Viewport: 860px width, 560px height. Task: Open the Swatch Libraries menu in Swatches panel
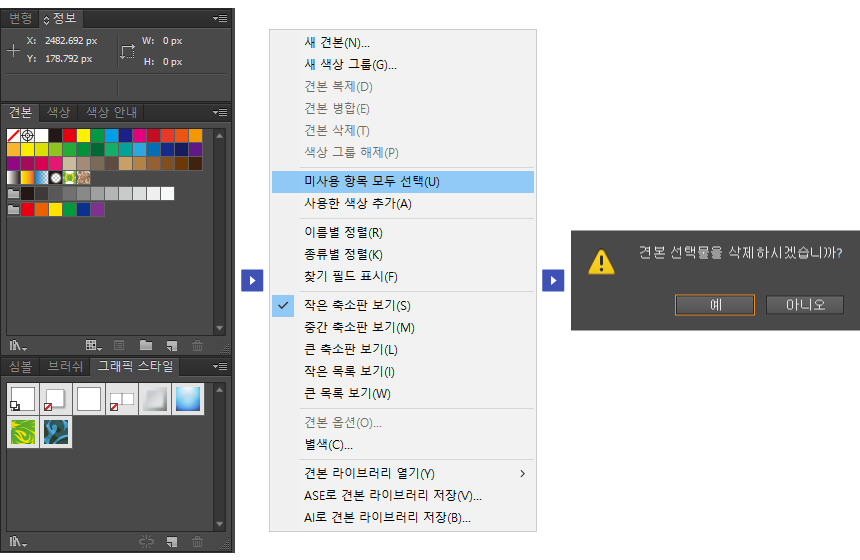[x=18, y=346]
